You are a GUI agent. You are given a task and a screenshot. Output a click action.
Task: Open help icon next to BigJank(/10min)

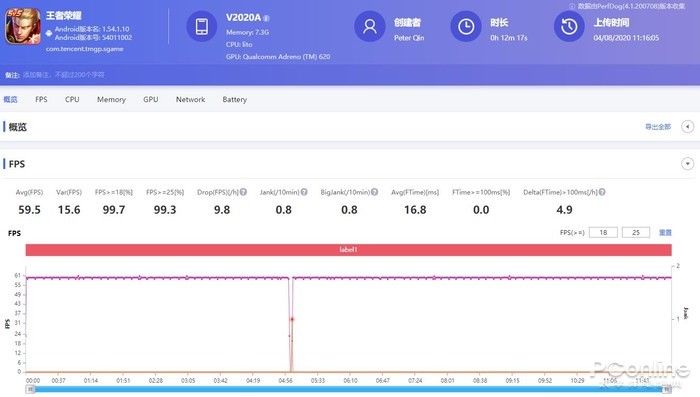click(375, 192)
